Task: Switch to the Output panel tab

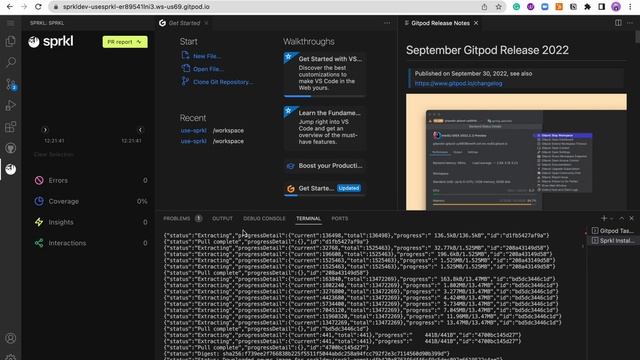Action: click(222, 219)
